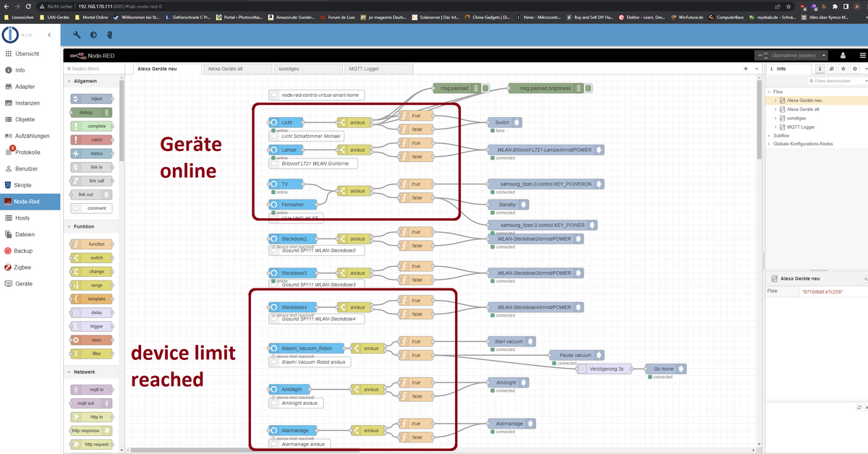Toggle the msg.payload debug node button

(486, 88)
